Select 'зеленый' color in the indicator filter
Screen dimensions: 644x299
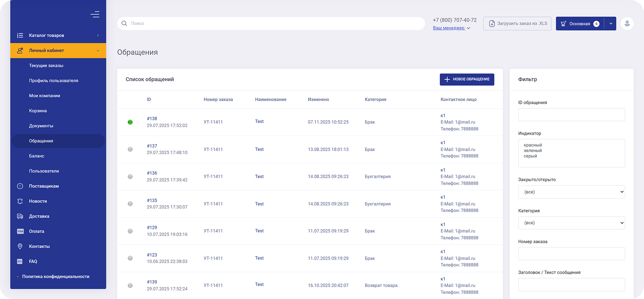[x=533, y=150]
